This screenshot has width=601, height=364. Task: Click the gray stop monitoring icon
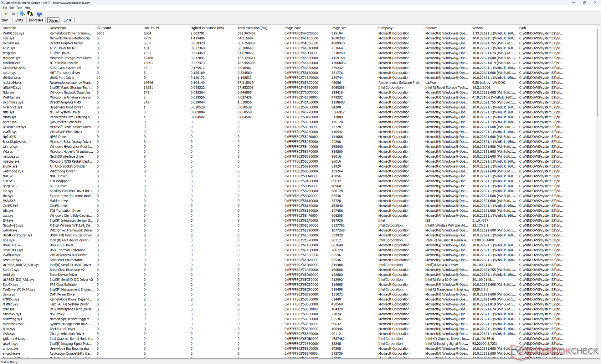point(13,14)
